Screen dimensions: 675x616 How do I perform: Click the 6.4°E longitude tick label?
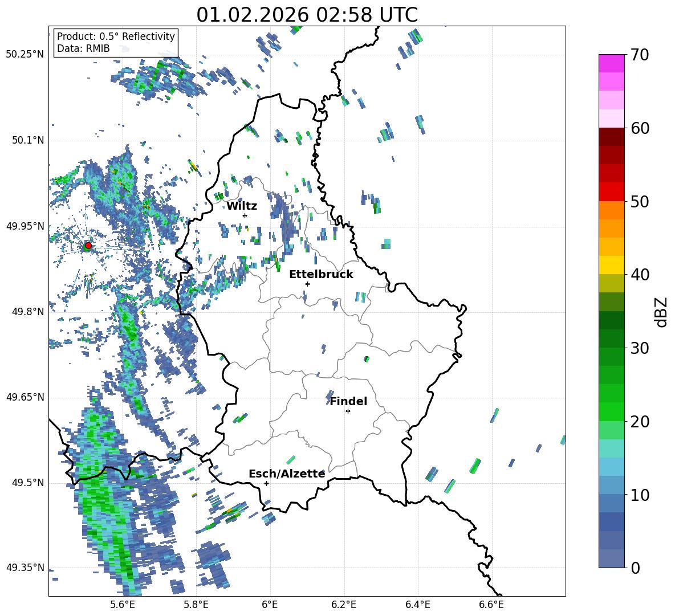point(418,605)
